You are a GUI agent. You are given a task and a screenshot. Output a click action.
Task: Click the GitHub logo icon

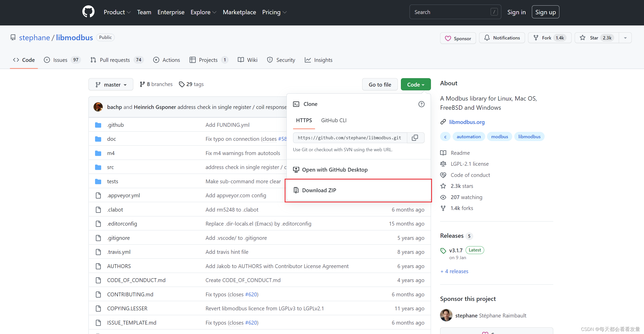pos(88,12)
